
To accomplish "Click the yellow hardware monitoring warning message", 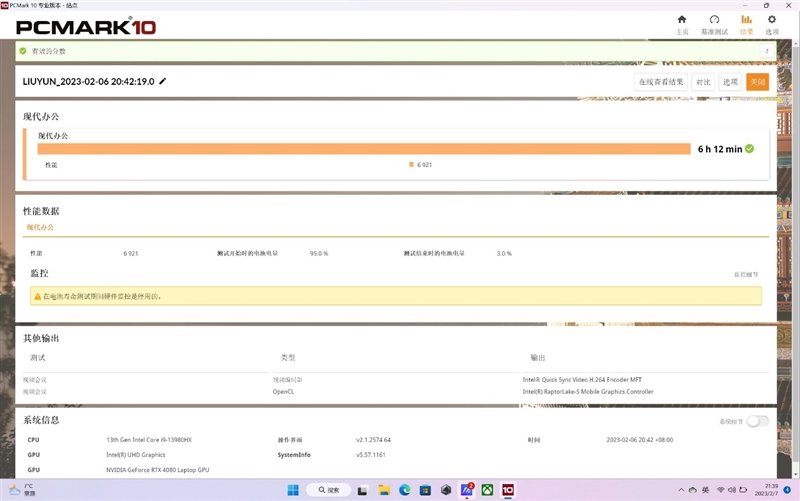I will click(396, 296).
